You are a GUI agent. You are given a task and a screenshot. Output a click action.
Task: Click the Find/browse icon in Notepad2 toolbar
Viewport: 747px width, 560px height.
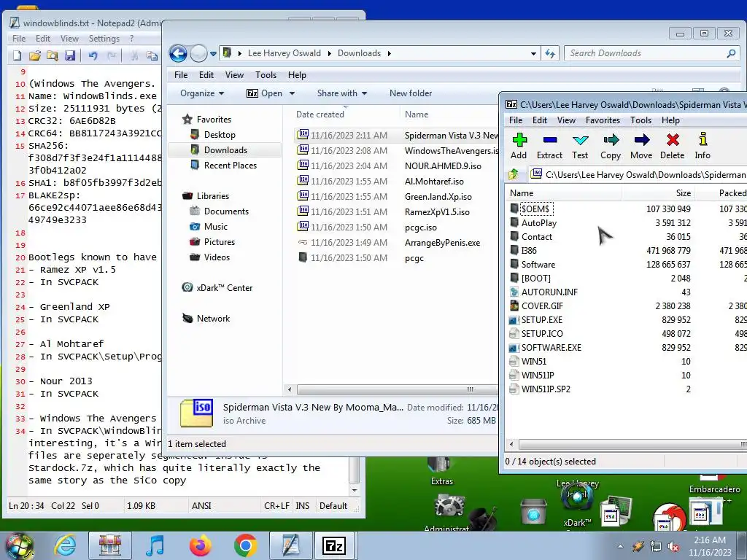pyautogui.click(x=53, y=55)
